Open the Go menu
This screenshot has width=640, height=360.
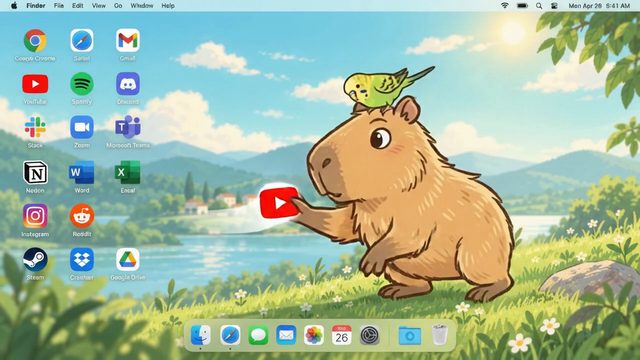point(118,6)
